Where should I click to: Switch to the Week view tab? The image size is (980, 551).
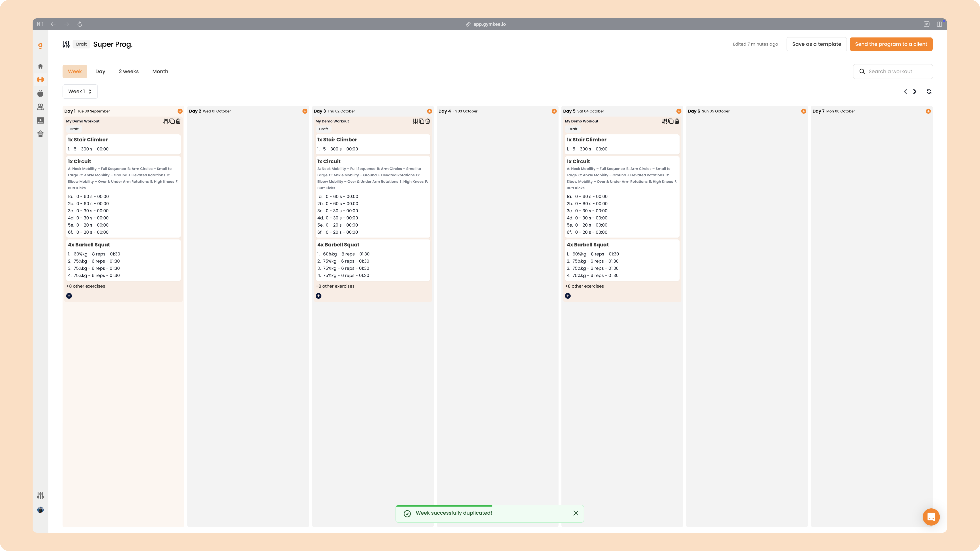75,71
